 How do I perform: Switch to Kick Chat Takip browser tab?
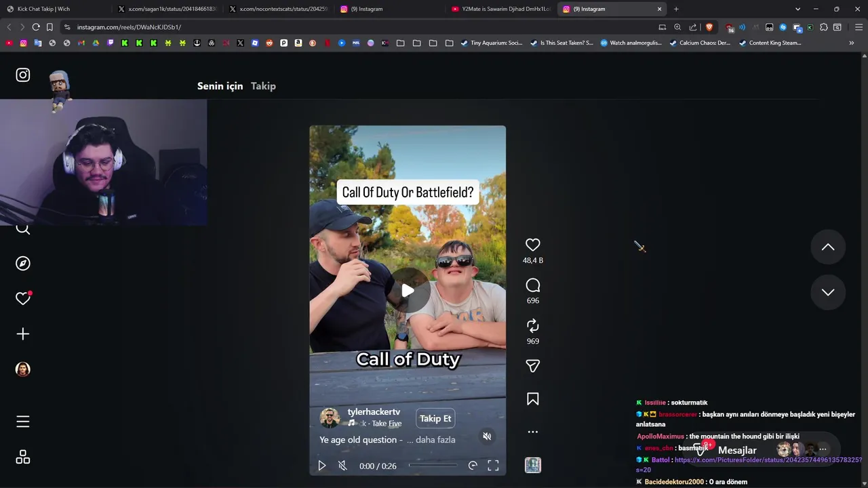[x=54, y=9]
